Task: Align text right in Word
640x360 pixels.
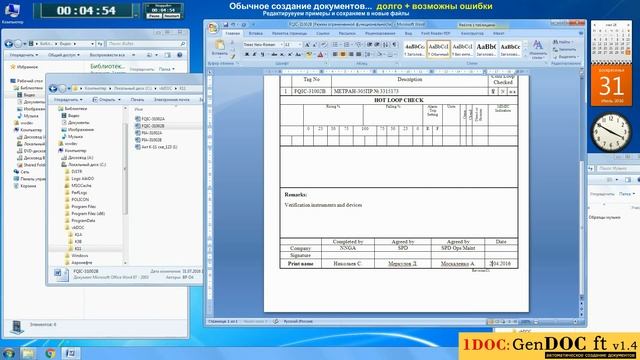Action: (351, 54)
